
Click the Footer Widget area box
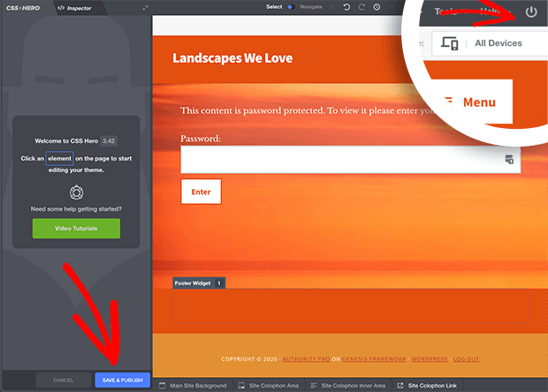[350, 305]
